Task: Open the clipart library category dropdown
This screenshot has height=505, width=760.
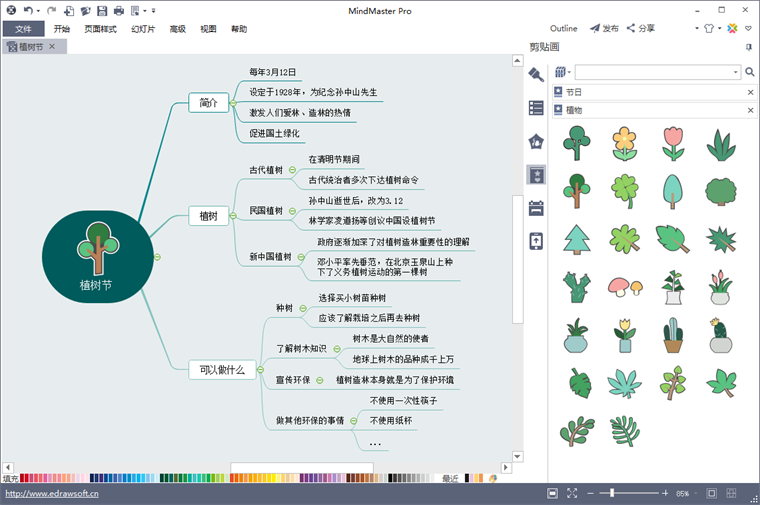Action: [562, 72]
